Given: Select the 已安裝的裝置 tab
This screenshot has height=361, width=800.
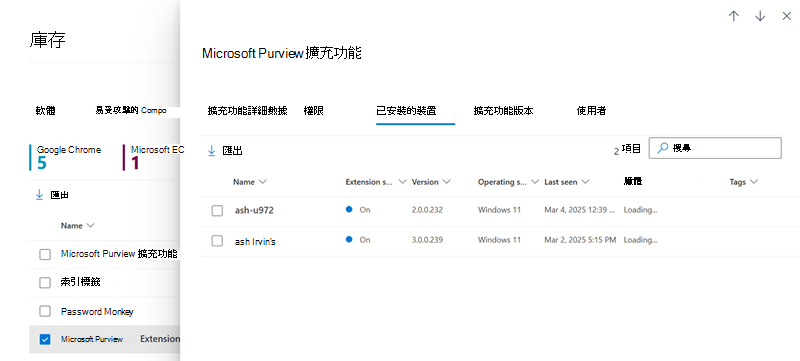Looking at the screenshot, I should 406,111.
